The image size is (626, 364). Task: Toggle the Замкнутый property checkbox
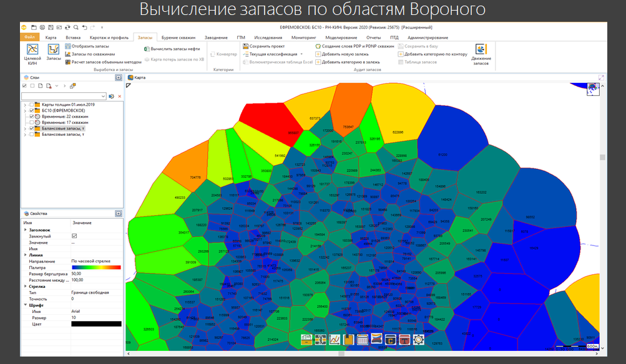pyautogui.click(x=74, y=236)
